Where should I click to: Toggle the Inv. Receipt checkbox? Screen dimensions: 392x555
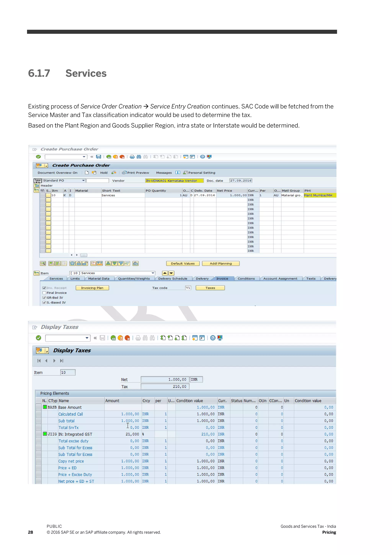point(44,288)
